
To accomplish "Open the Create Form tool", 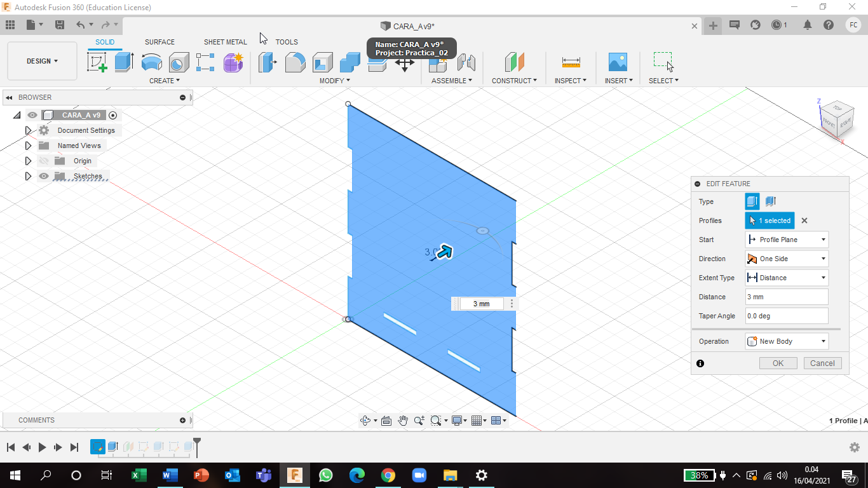I will (x=233, y=62).
